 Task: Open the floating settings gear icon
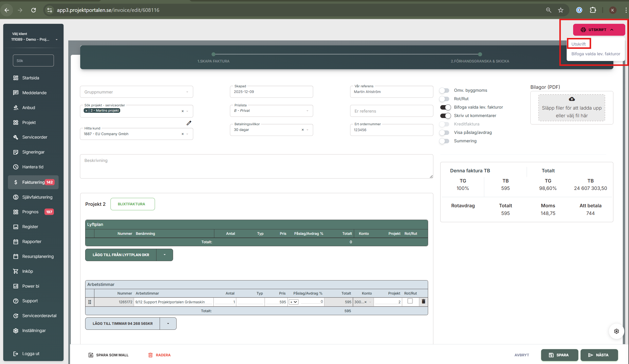616,331
